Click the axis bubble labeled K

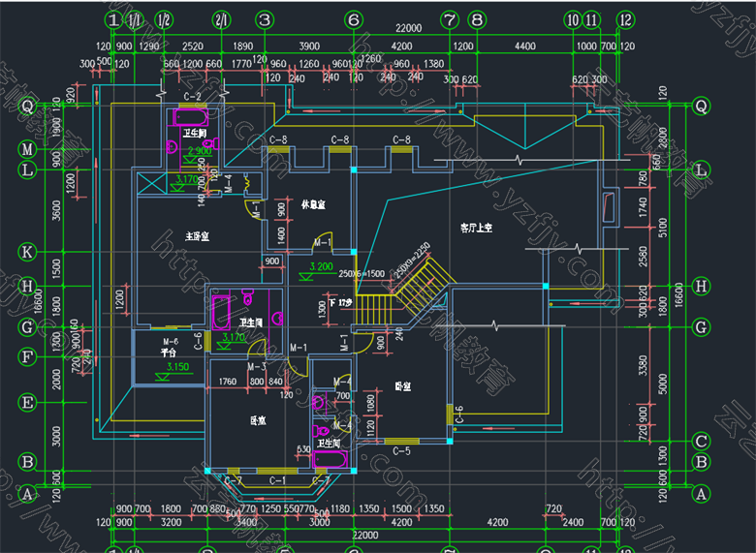[x=28, y=252]
